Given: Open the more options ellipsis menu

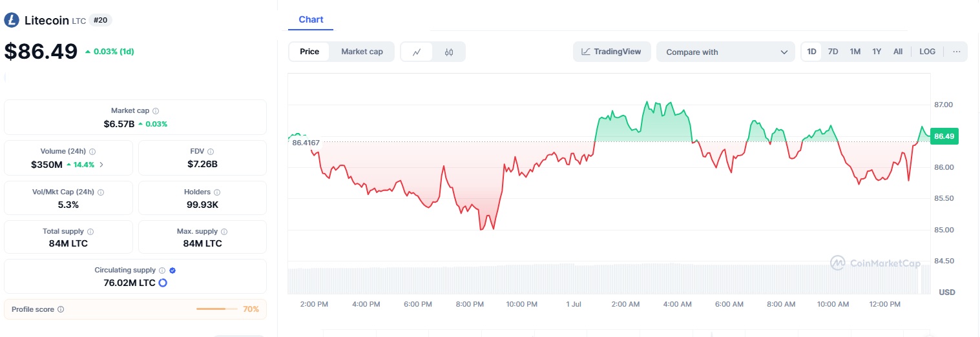Looking at the screenshot, I should (956, 52).
